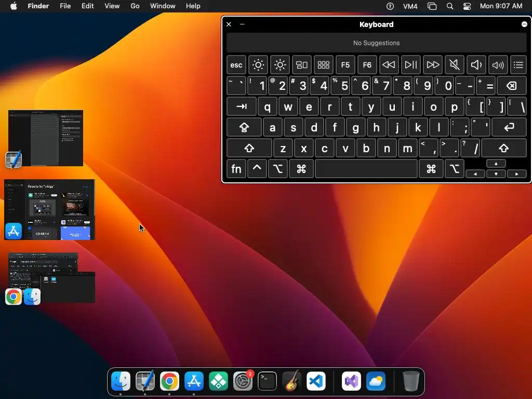Hit the decrease brightness key
Viewport: 532px width, 399px height.
point(258,65)
